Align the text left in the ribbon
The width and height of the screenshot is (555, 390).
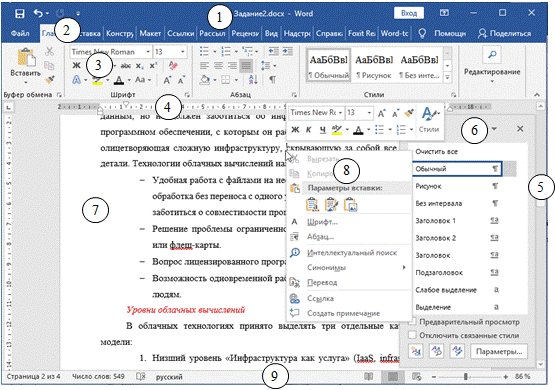coord(204,66)
